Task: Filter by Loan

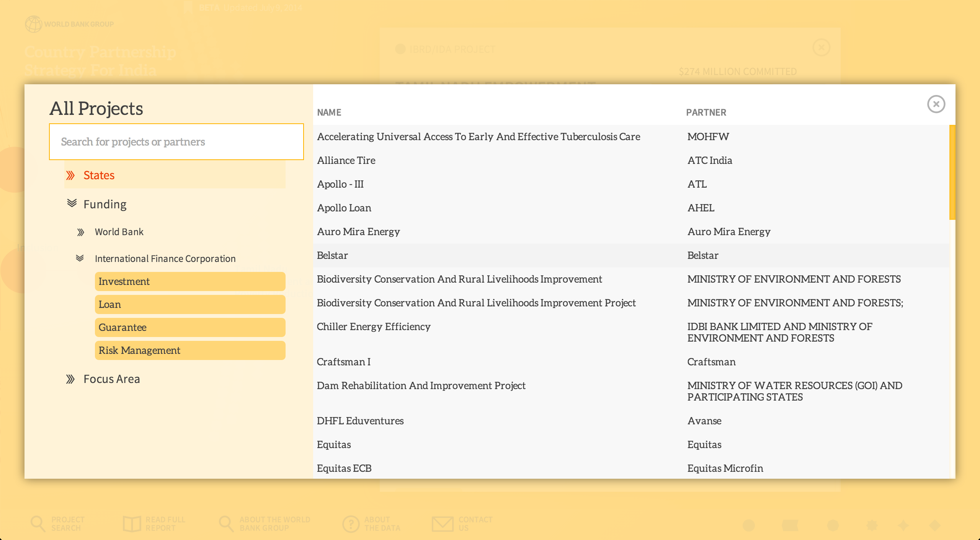Action: pyautogui.click(x=190, y=304)
